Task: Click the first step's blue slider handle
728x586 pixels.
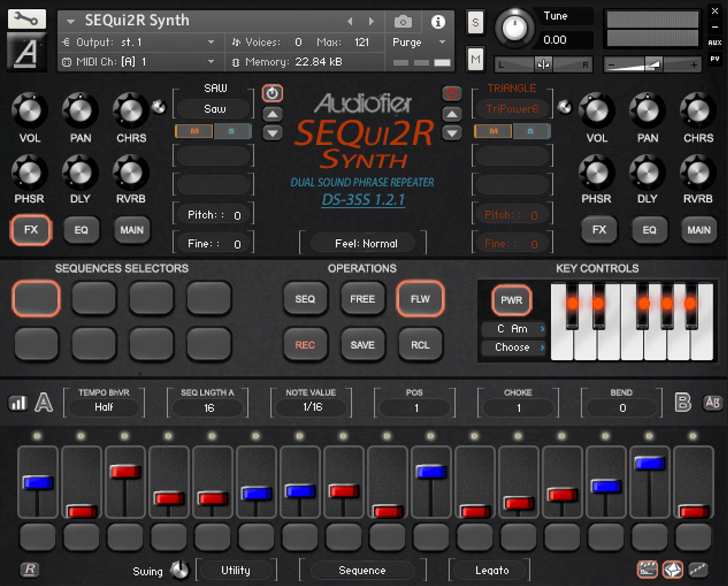Action: (38, 482)
